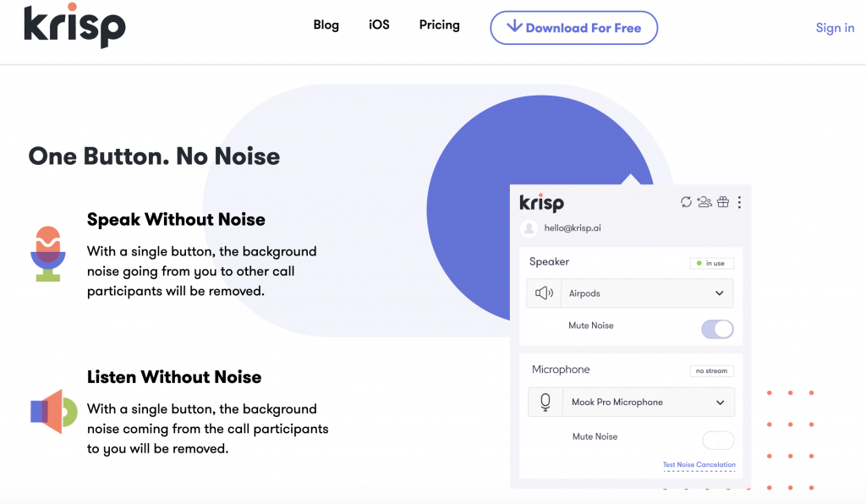
Task: Click the 'no stream' status badge
Action: [x=711, y=371]
